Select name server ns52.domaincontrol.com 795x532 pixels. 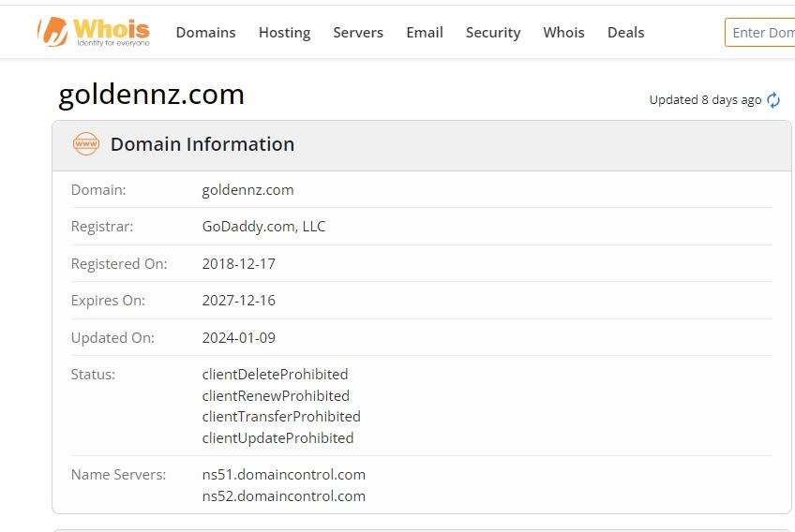click(x=284, y=496)
